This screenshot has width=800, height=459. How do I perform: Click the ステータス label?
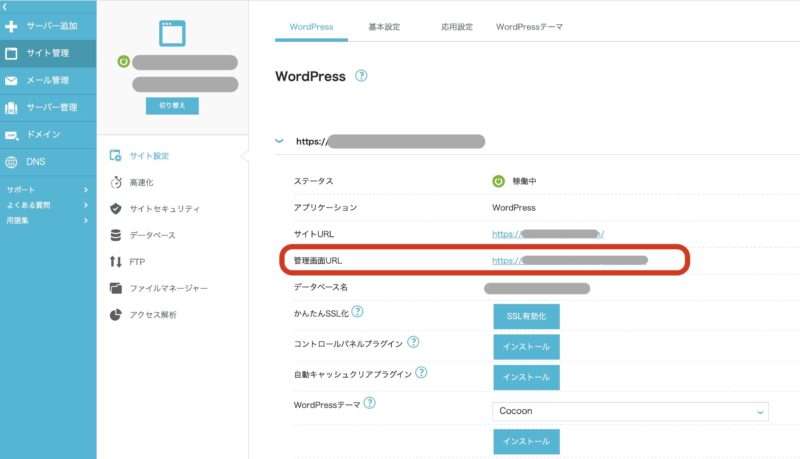(x=313, y=181)
